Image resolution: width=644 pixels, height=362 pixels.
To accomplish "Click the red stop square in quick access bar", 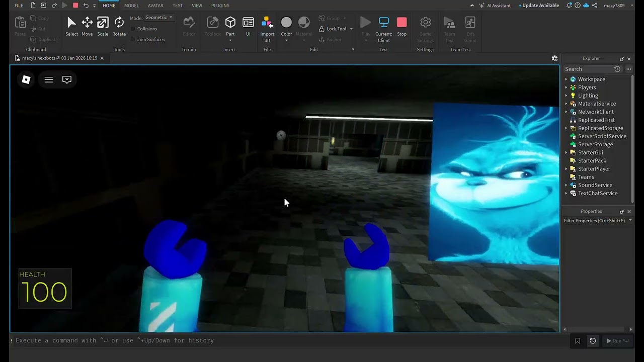I will [x=75, y=6].
